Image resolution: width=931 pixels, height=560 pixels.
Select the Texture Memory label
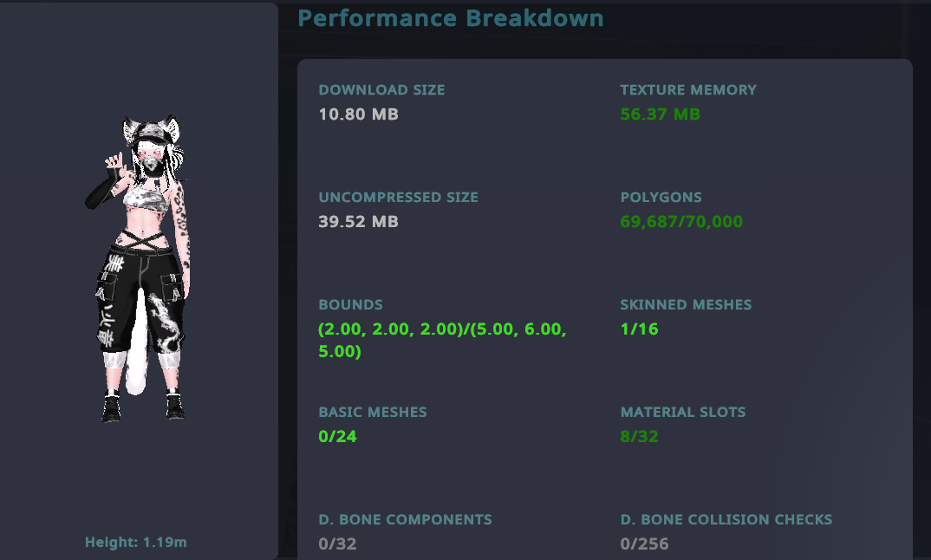pyautogui.click(x=688, y=89)
